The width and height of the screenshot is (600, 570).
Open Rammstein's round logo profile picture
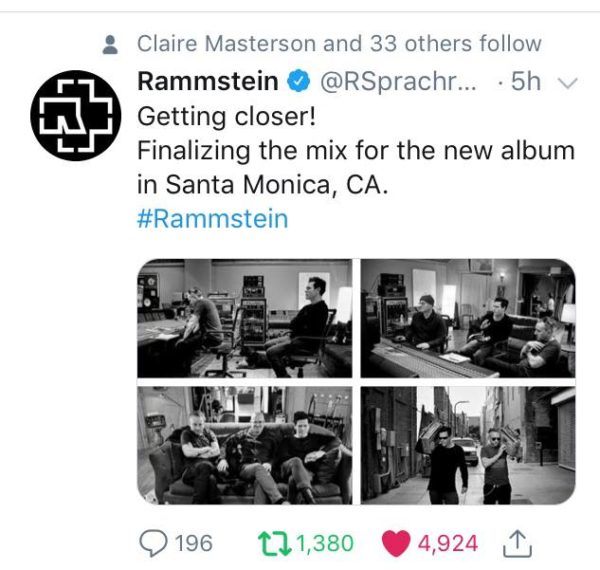coord(76,115)
